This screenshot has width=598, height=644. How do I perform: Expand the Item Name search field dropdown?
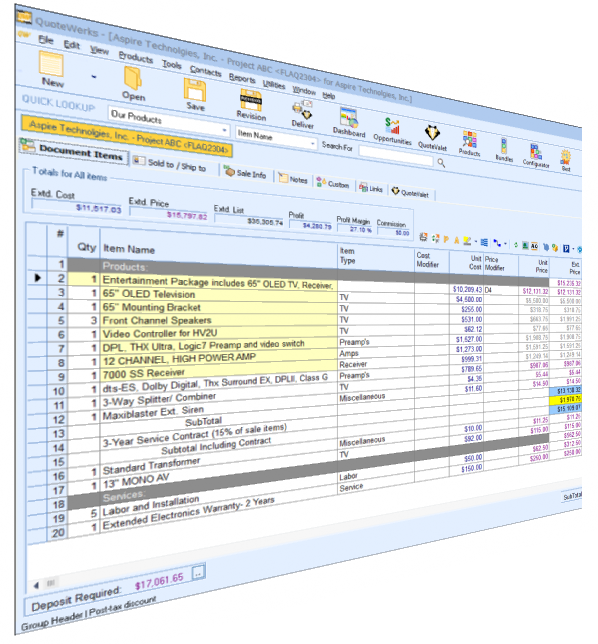[x=313, y=144]
